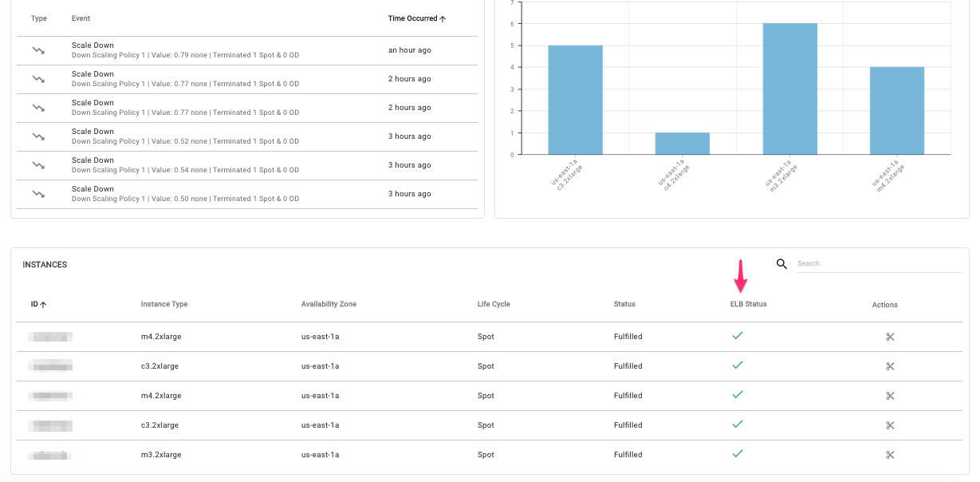Click the m3.2xlarge bar in chart
Screen dimensions: 980x482
pyautogui.click(x=789, y=89)
